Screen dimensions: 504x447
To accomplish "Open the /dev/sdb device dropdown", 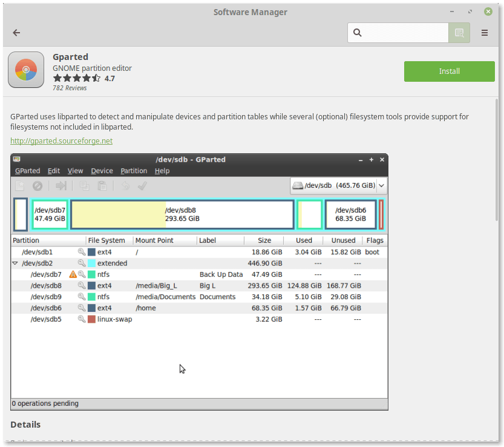I will (338, 185).
